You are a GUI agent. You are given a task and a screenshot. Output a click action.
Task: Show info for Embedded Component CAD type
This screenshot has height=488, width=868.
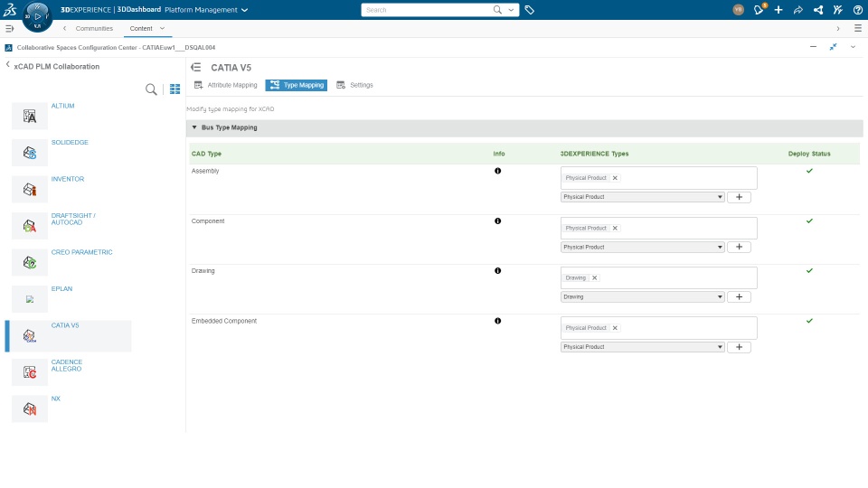point(497,321)
